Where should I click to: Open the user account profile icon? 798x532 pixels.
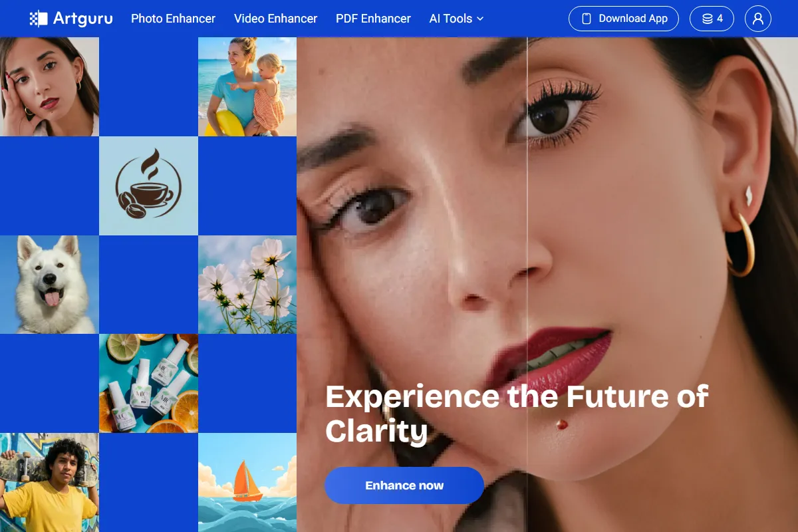coord(757,19)
